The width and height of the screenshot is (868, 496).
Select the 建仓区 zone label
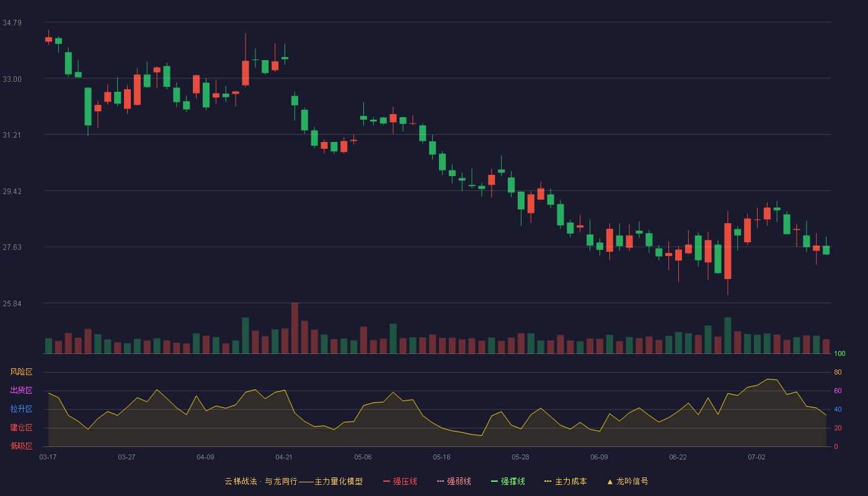tap(22, 428)
